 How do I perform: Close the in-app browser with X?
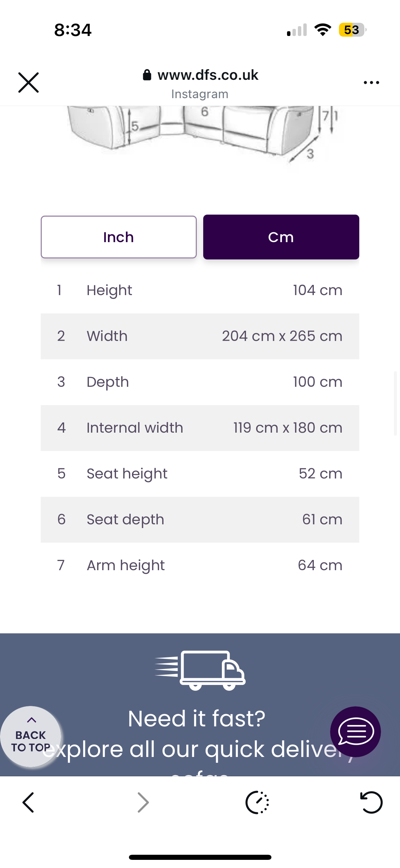[x=28, y=83]
